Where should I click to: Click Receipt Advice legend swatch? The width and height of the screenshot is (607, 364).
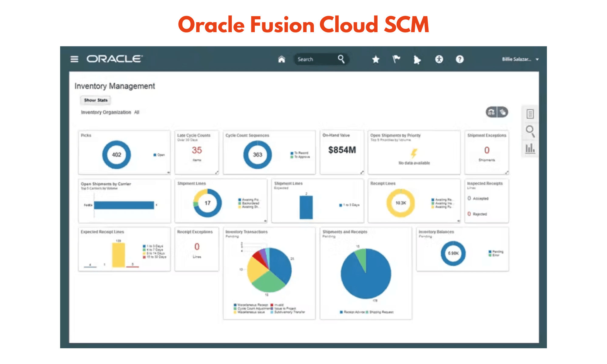[x=341, y=312]
